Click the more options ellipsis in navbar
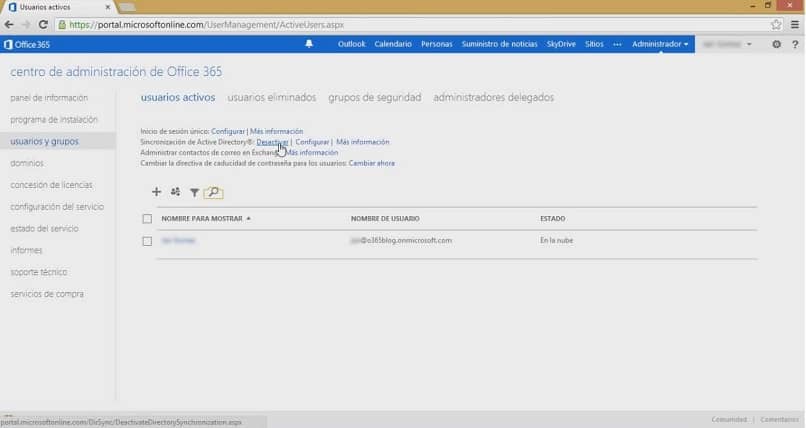806x428 pixels. pyautogui.click(x=617, y=45)
